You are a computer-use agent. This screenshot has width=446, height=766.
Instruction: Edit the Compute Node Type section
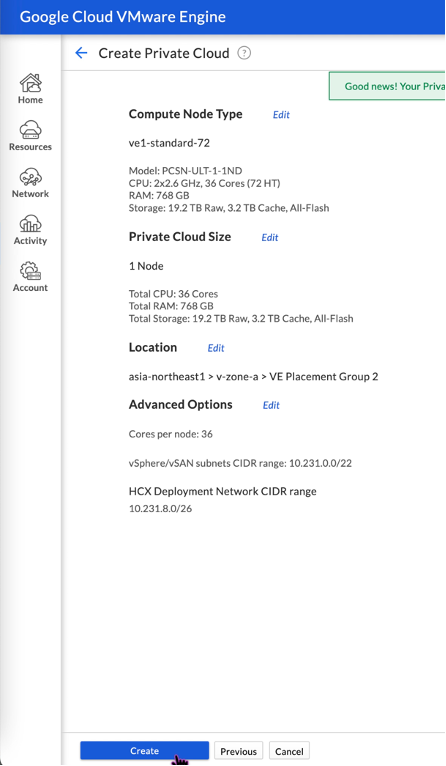point(281,115)
